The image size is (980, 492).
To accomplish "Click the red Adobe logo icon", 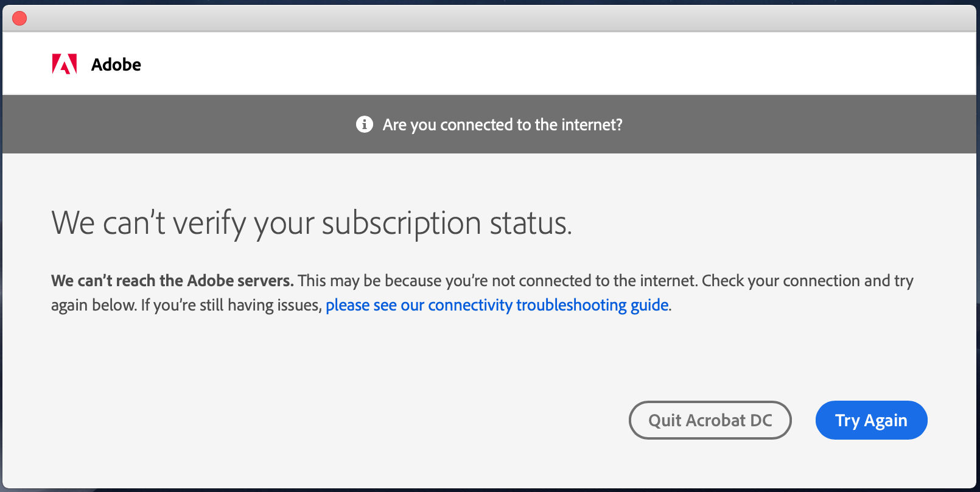I will point(65,64).
